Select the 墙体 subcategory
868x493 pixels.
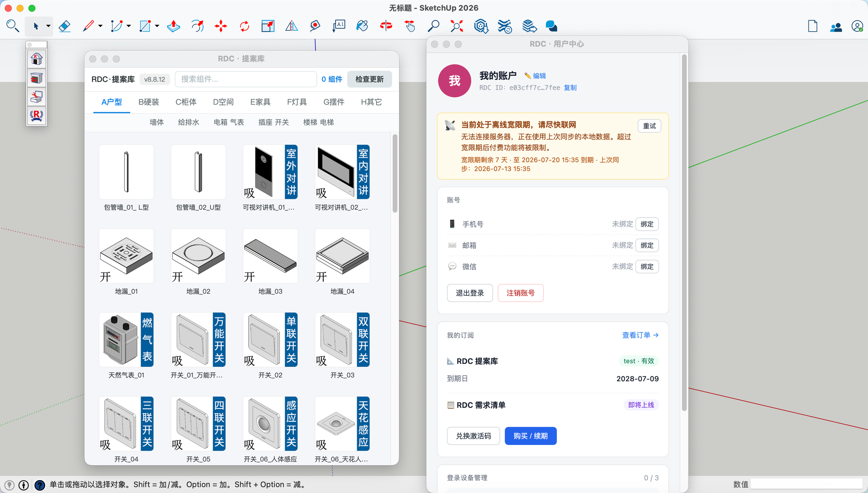[x=157, y=122]
